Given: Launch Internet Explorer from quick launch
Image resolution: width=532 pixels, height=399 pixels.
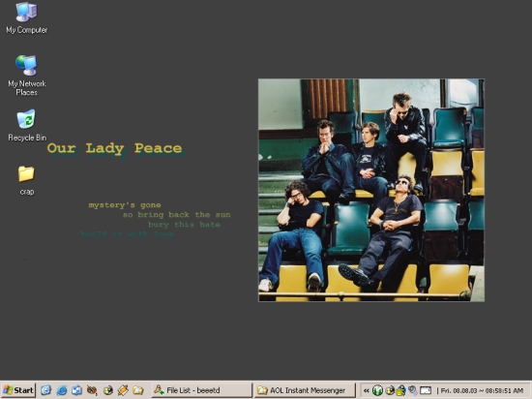Looking at the screenshot, I should 62,390.
